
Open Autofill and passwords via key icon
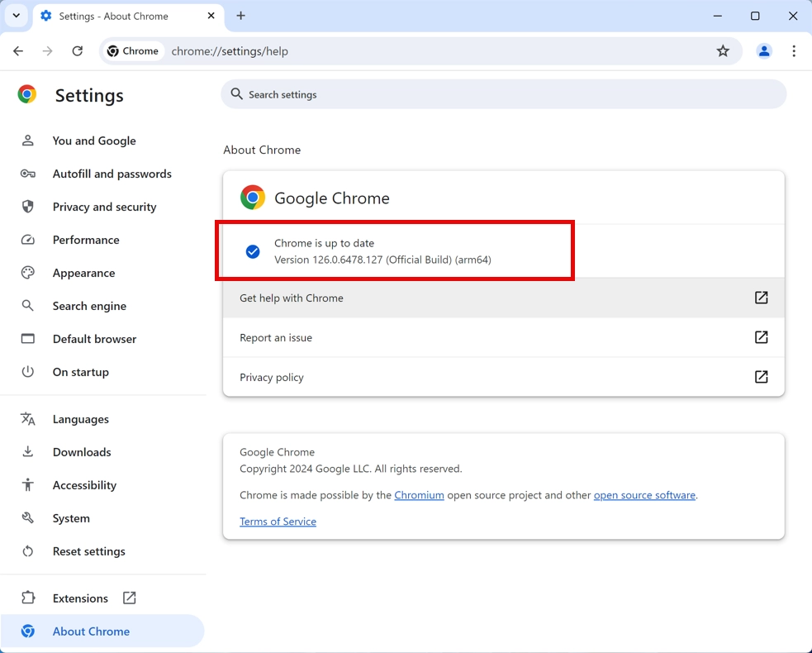pos(27,174)
